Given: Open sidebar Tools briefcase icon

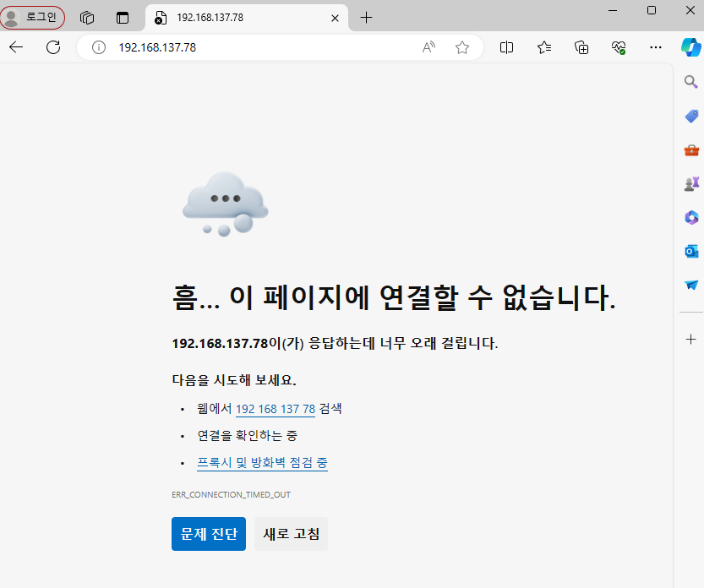Looking at the screenshot, I should coord(691,150).
